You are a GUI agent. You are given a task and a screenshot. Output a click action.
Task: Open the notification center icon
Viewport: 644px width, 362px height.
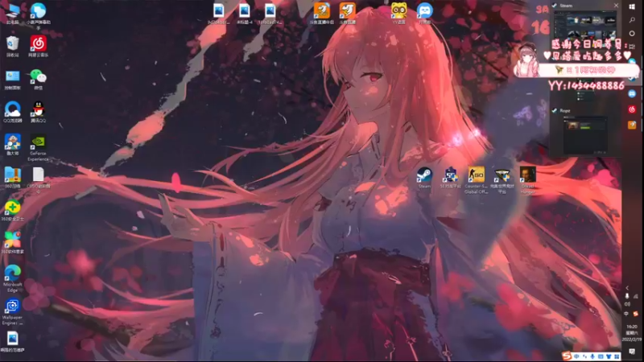[x=632, y=352]
